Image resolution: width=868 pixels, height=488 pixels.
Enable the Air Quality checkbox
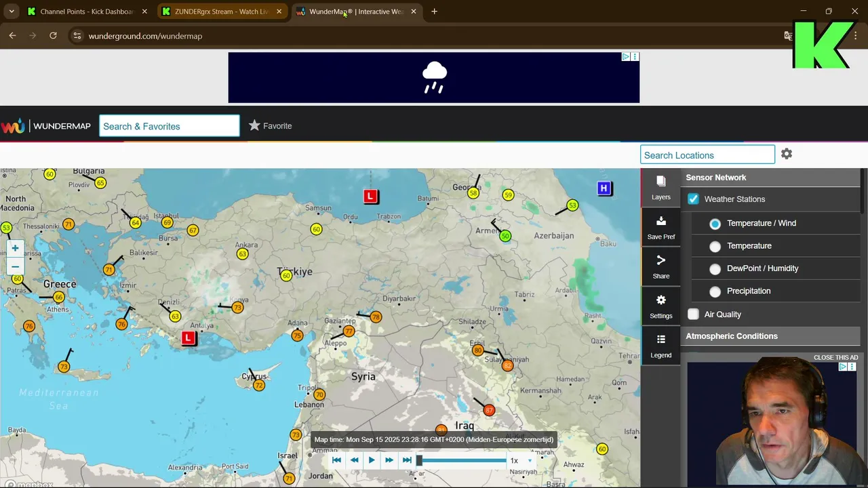693,314
